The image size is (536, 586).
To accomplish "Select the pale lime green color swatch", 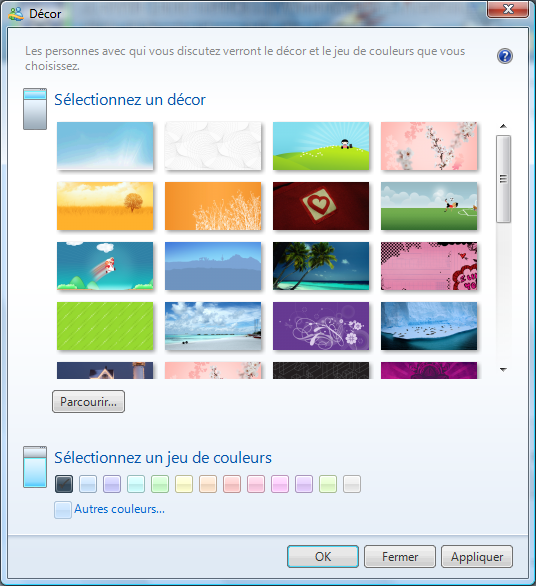I will (x=328, y=484).
